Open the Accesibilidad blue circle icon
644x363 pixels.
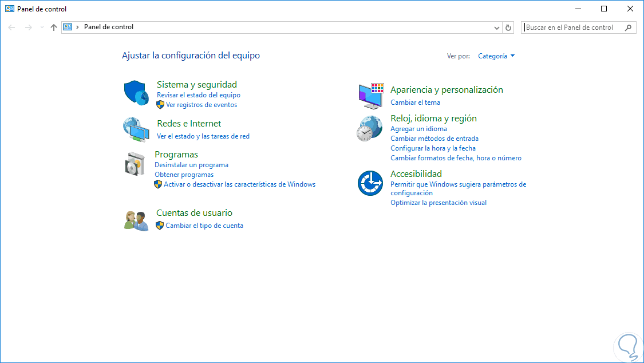tap(370, 183)
